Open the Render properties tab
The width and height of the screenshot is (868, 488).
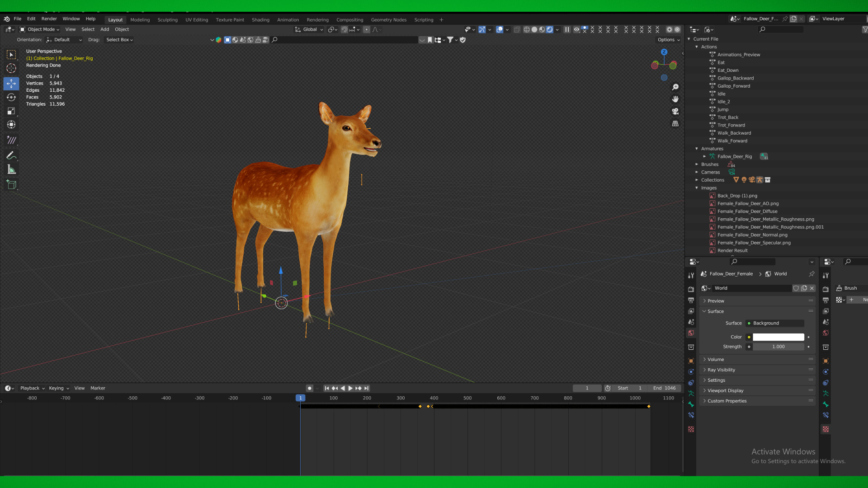(691, 289)
